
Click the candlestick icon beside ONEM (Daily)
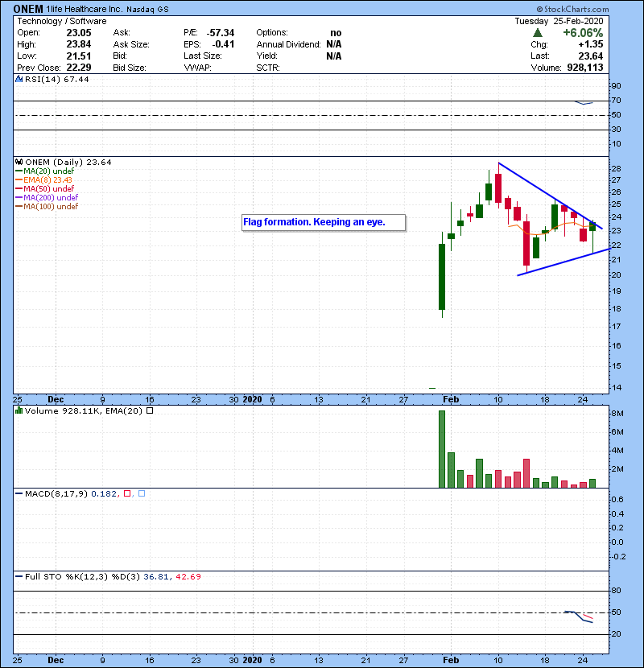click(19, 163)
